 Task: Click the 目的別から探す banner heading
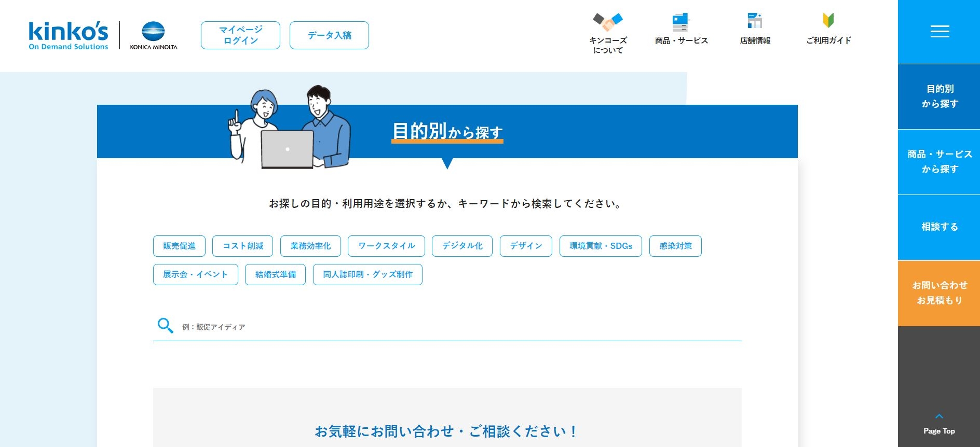[447, 132]
